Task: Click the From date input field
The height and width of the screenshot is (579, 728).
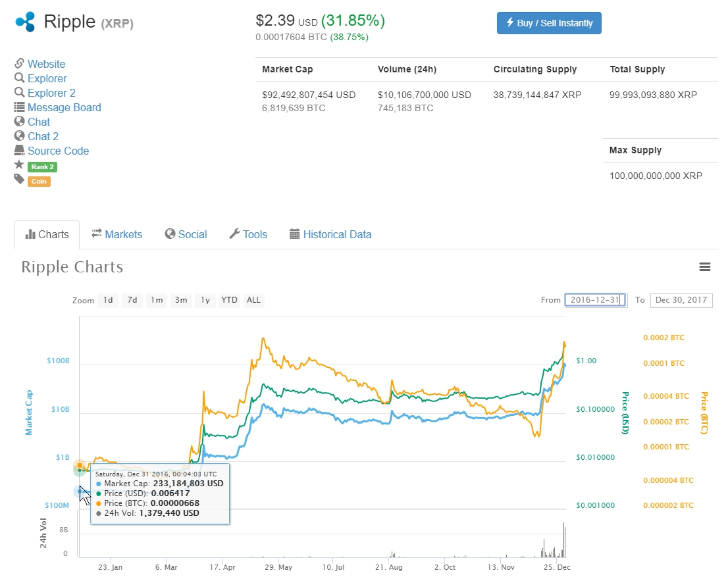Action: [595, 300]
